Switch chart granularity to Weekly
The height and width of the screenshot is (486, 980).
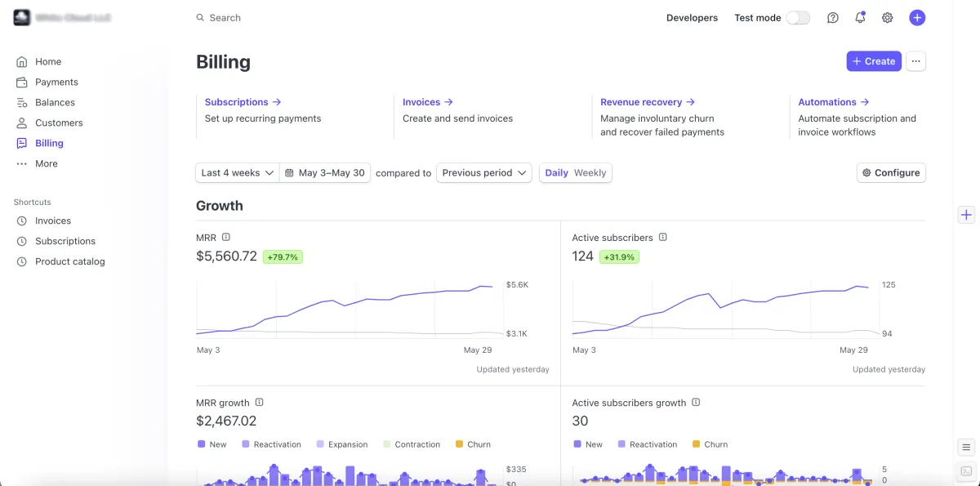[x=590, y=173]
